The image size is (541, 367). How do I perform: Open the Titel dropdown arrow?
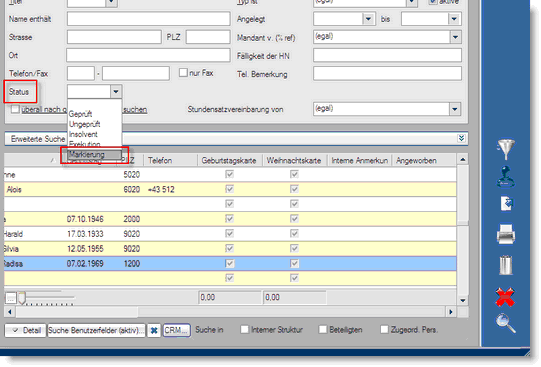pos(111,3)
